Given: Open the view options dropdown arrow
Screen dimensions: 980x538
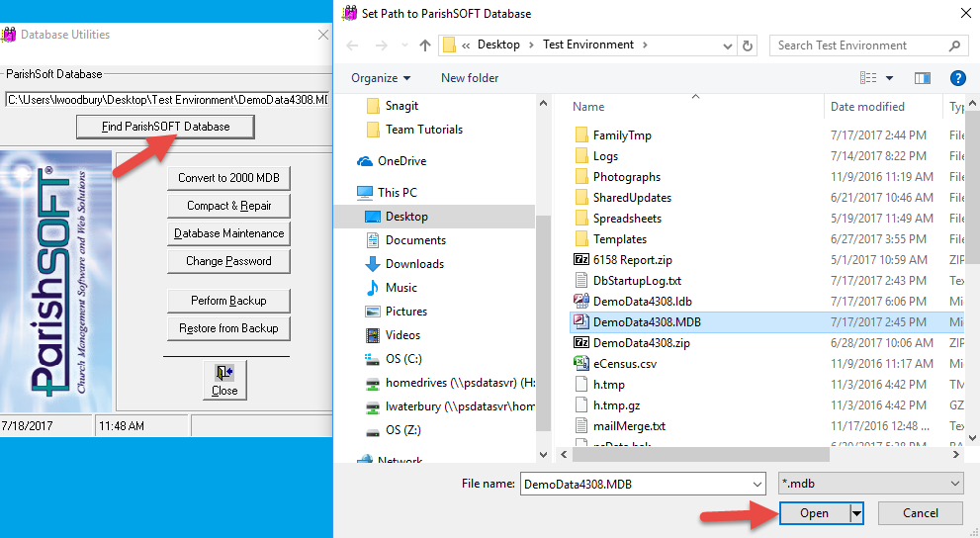Looking at the screenshot, I should coord(889,78).
